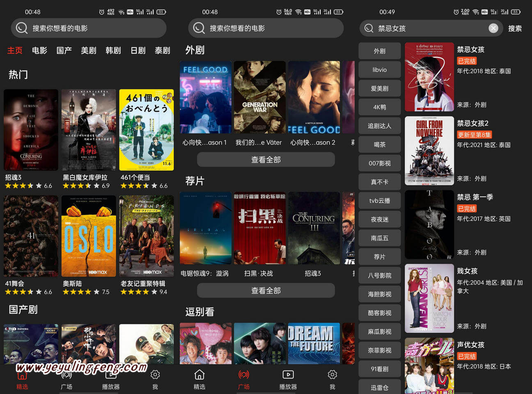Image resolution: width=532 pixels, height=394 pixels.
Task: Choose the 91看剧 source
Action: tap(380, 369)
